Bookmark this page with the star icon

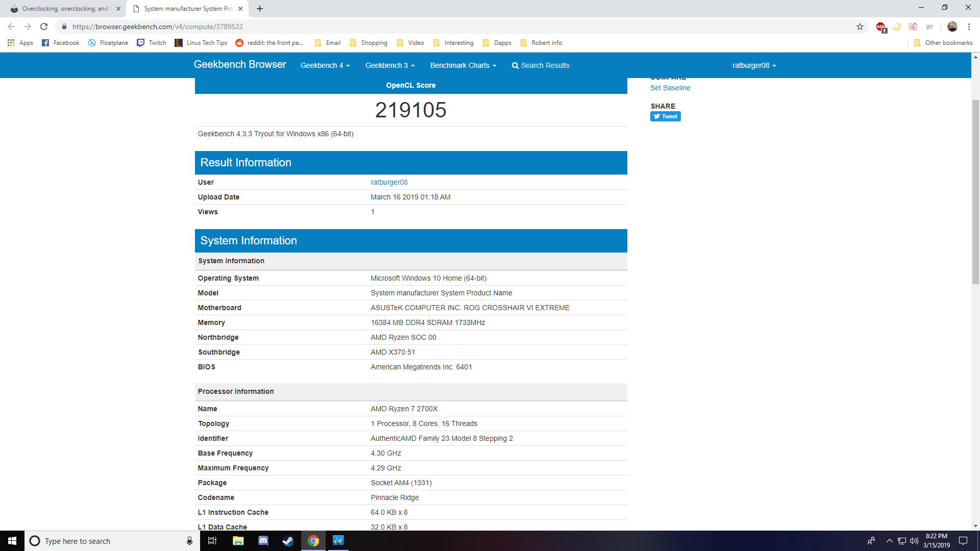pyautogui.click(x=860, y=27)
